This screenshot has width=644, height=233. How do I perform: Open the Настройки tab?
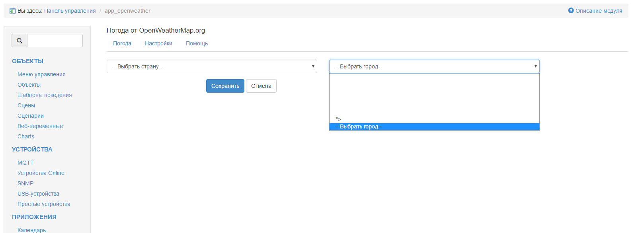158,43
